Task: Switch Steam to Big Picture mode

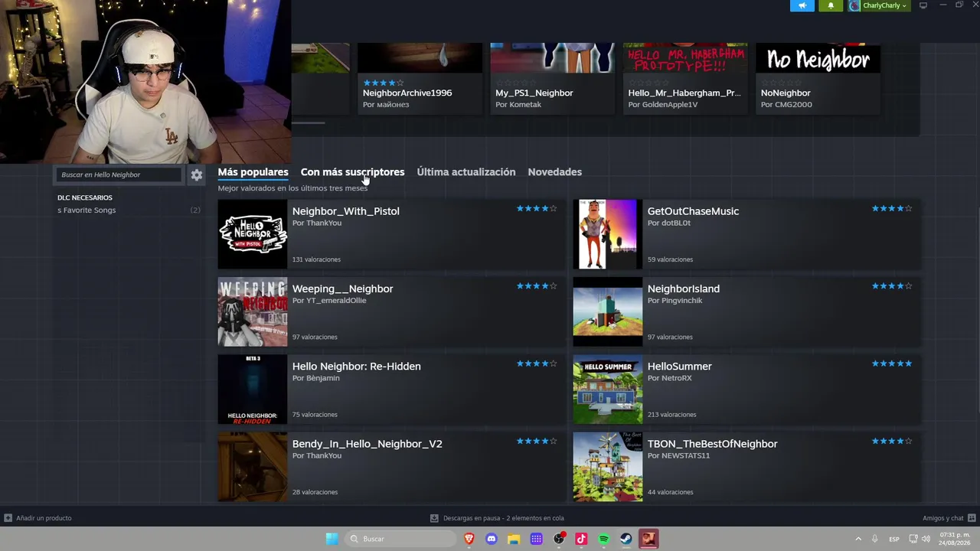Action: coord(923,5)
